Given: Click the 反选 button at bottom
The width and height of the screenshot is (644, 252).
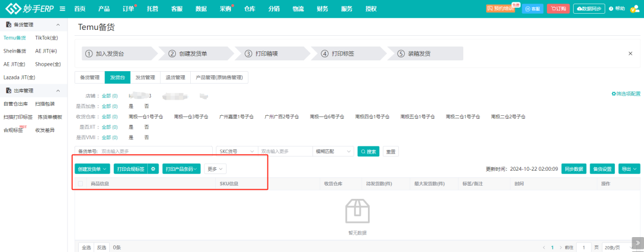Looking at the screenshot, I should [x=101, y=247].
